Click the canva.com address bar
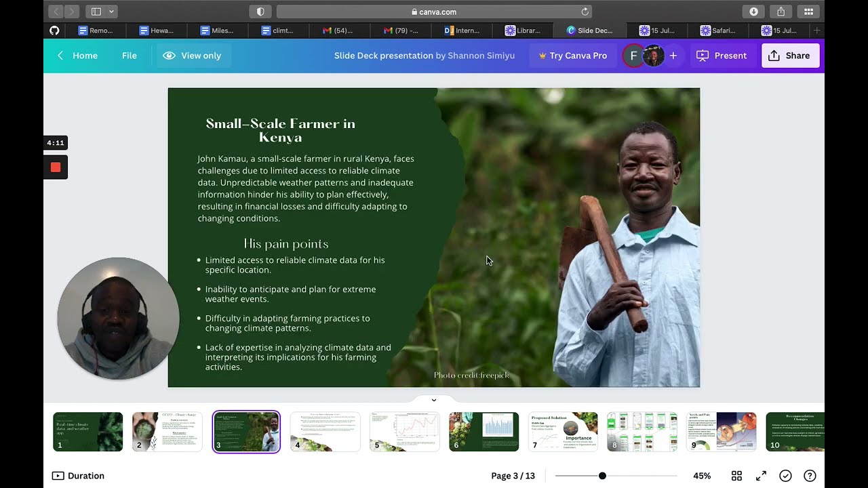The image size is (868, 488). (434, 12)
